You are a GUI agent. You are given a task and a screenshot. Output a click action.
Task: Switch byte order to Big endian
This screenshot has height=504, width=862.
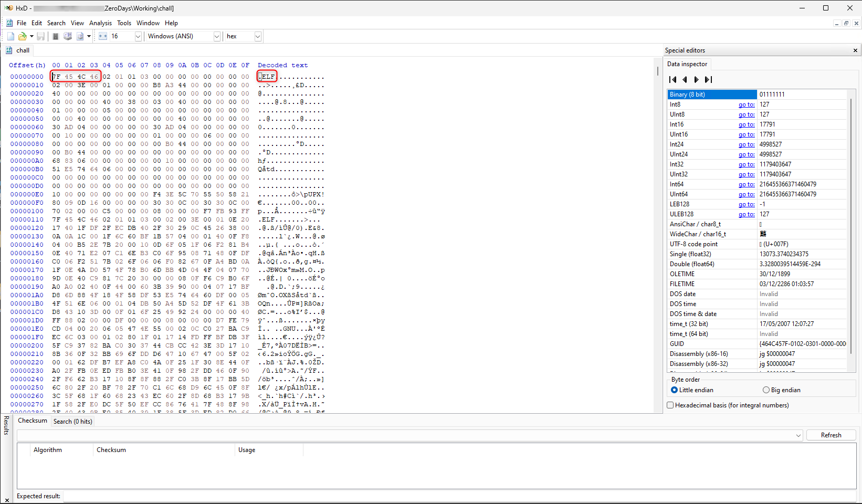tap(766, 390)
